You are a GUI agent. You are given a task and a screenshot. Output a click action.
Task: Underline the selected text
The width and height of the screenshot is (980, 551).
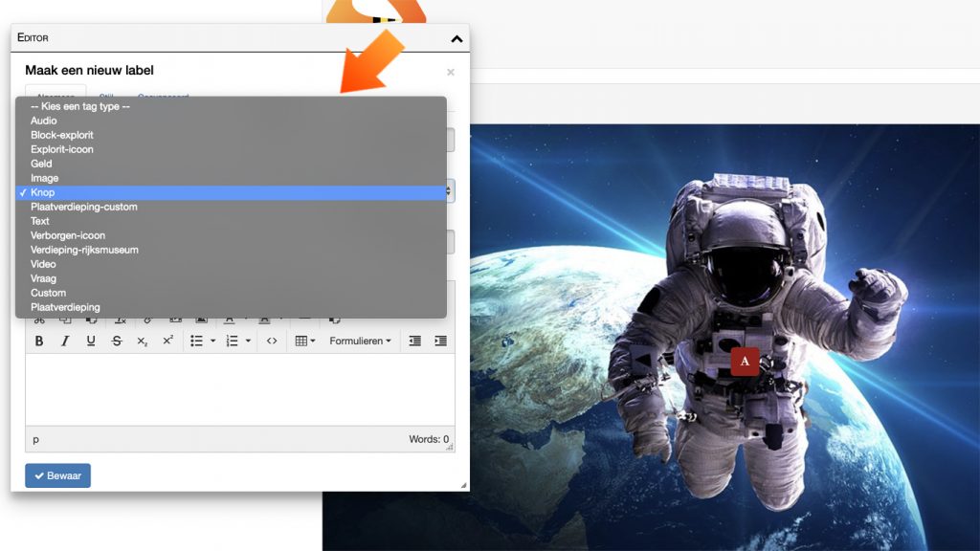pyautogui.click(x=91, y=341)
